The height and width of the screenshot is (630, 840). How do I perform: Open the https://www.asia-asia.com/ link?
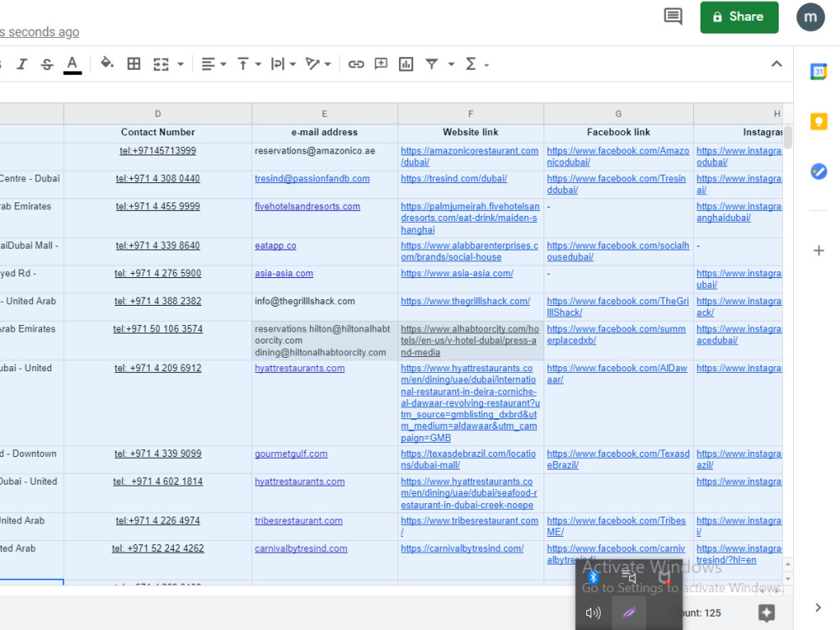pos(457,274)
